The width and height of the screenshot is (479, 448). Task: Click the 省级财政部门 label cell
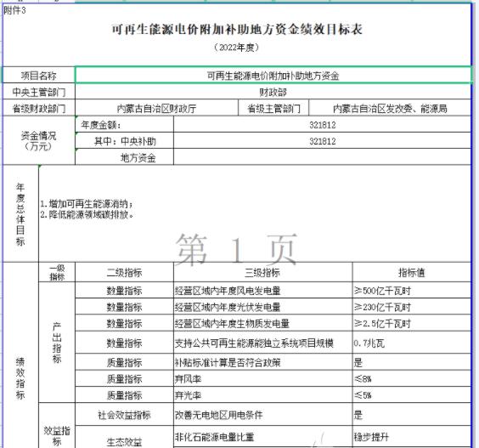pos(39,108)
